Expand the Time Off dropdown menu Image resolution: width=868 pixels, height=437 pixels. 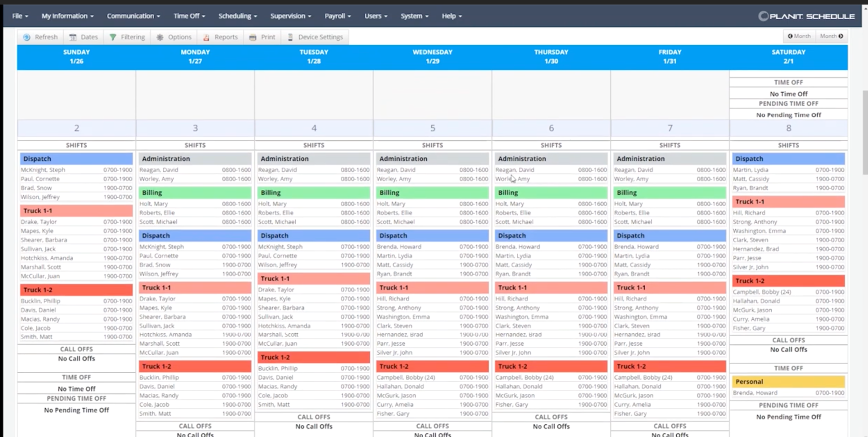[x=189, y=16]
